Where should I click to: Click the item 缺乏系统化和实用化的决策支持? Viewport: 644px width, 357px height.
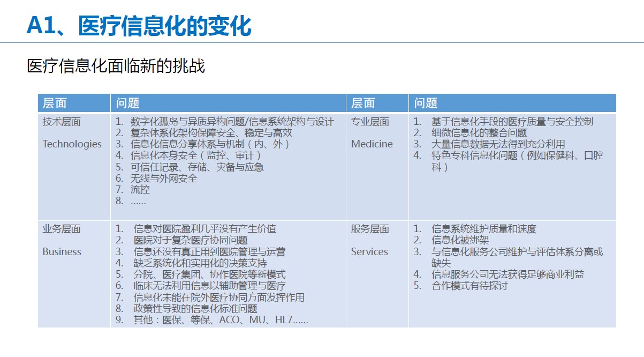(200, 263)
